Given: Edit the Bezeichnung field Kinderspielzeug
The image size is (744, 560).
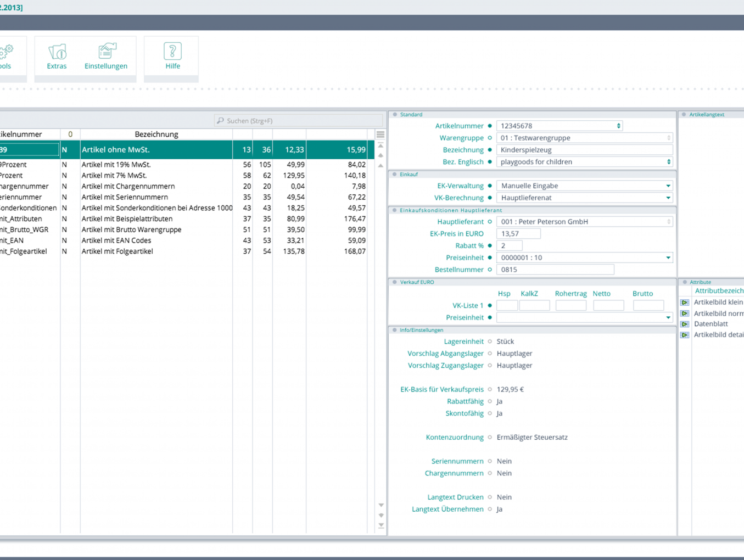Looking at the screenshot, I should [585, 150].
